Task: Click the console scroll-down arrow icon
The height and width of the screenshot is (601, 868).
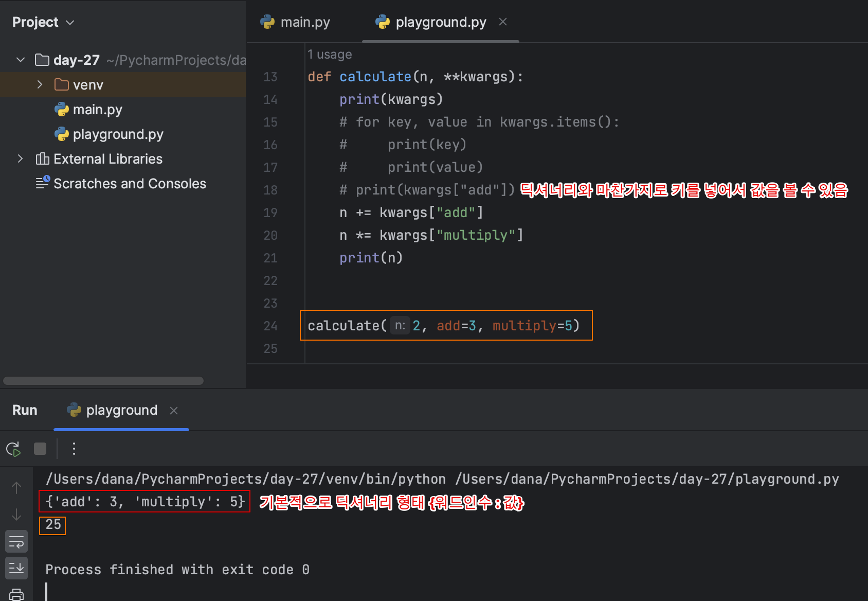Action: [16, 515]
